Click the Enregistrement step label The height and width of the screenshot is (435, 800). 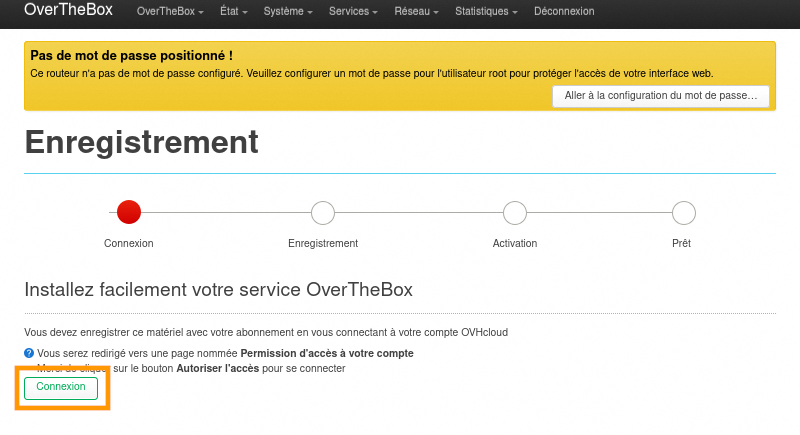tap(323, 243)
